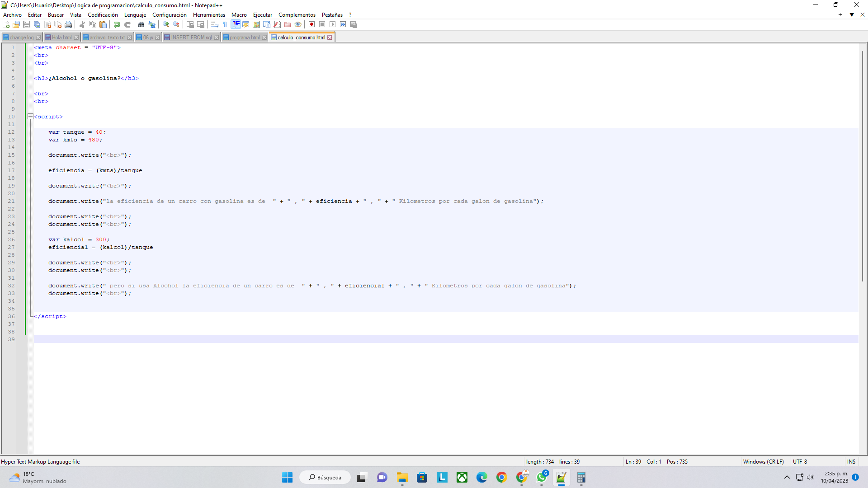Toggle show all characters pilcrow icon
Image resolution: width=868 pixels, height=488 pixels.
pyautogui.click(x=225, y=24)
